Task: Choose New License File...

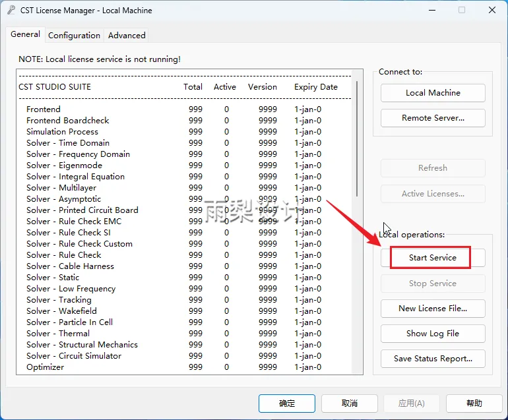Action: [433, 309]
